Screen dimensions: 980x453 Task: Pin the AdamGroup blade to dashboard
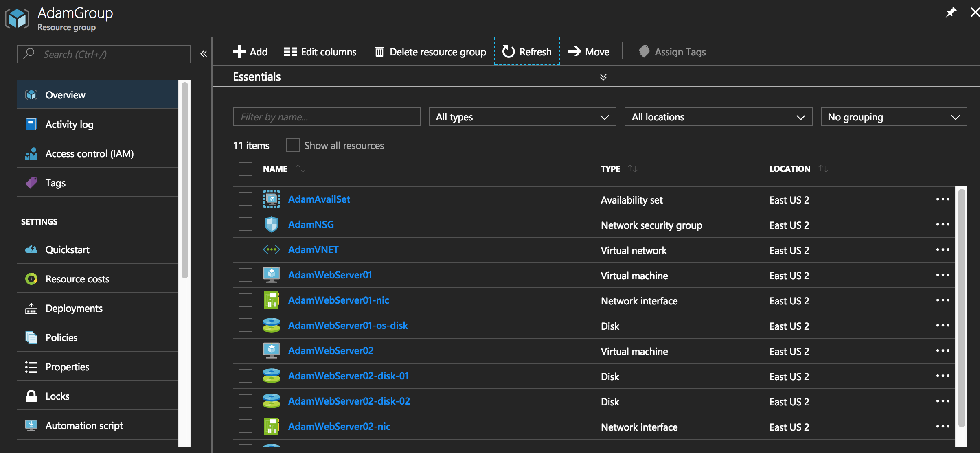coord(951,13)
